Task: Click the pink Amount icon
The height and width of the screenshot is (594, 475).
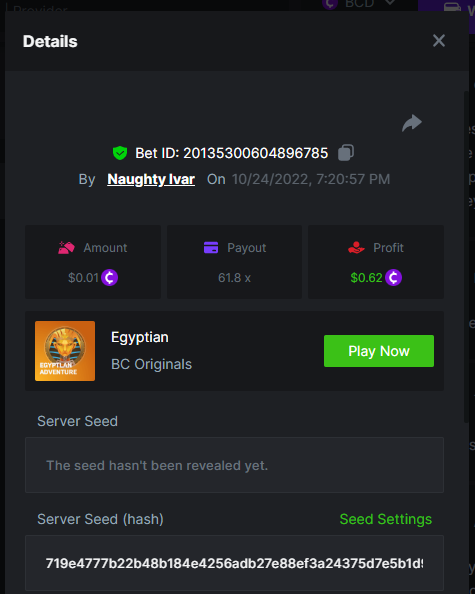Action: coord(66,248)
